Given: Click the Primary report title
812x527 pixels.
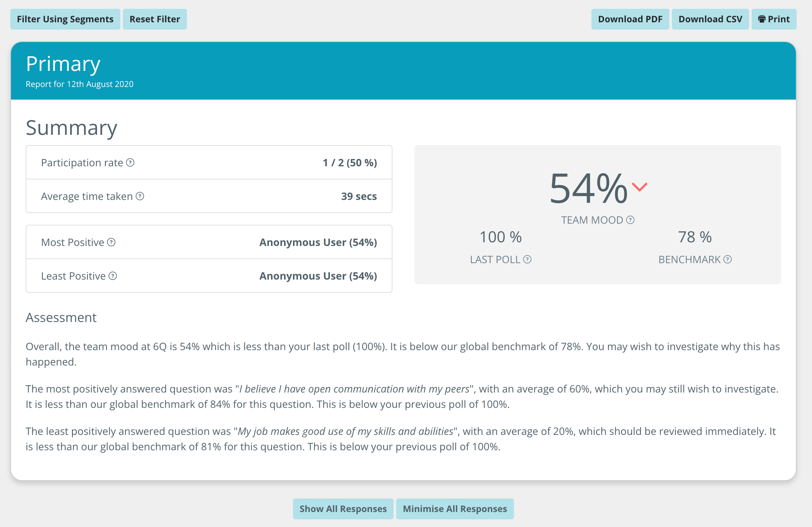Looking at the screenshot, I should click(63, 64).
